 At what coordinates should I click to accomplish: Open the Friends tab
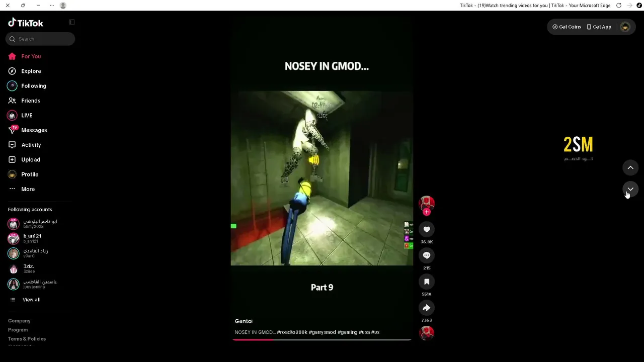31,101
